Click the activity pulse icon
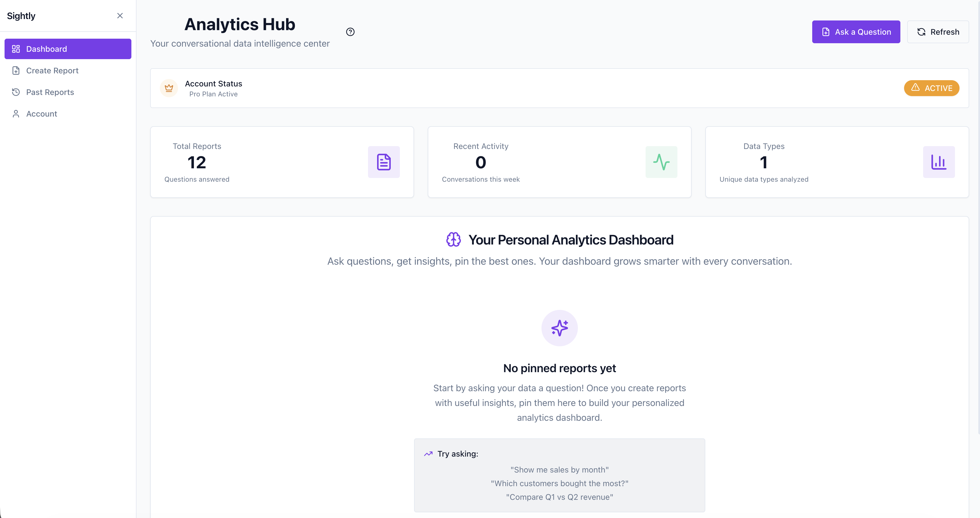This screenshot has width=980, height=518. click(x=661, y=162)
